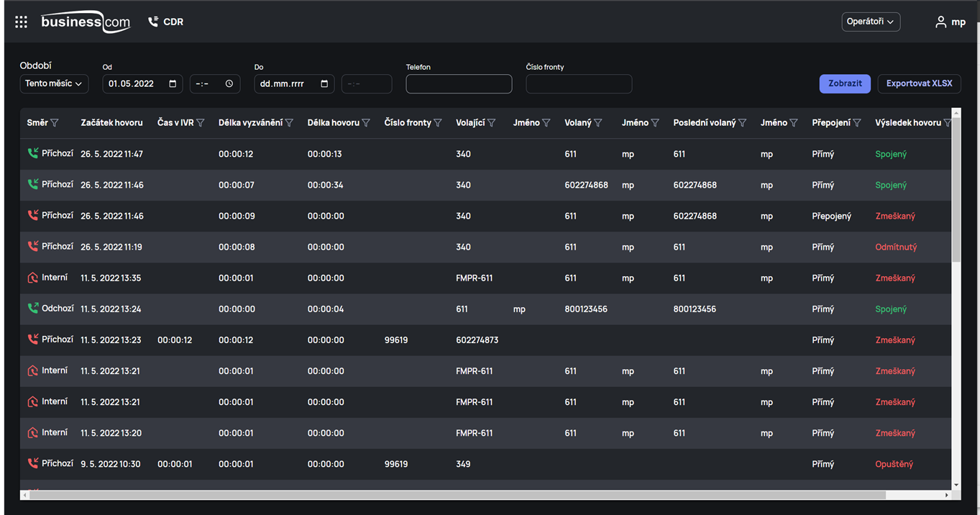Sort by Začátek hovoru column header
980x515 pixels.
111,123
